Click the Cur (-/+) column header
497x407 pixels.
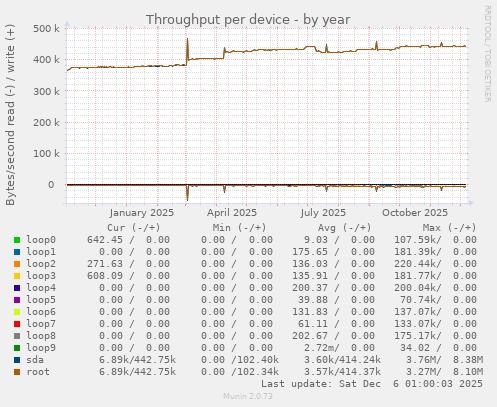pos(134,228)
